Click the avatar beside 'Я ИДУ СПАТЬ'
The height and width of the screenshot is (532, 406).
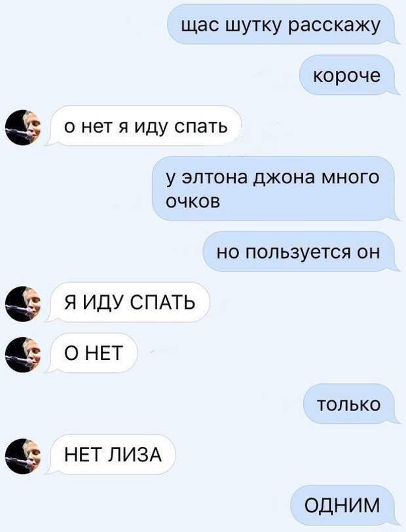[23, 304]
